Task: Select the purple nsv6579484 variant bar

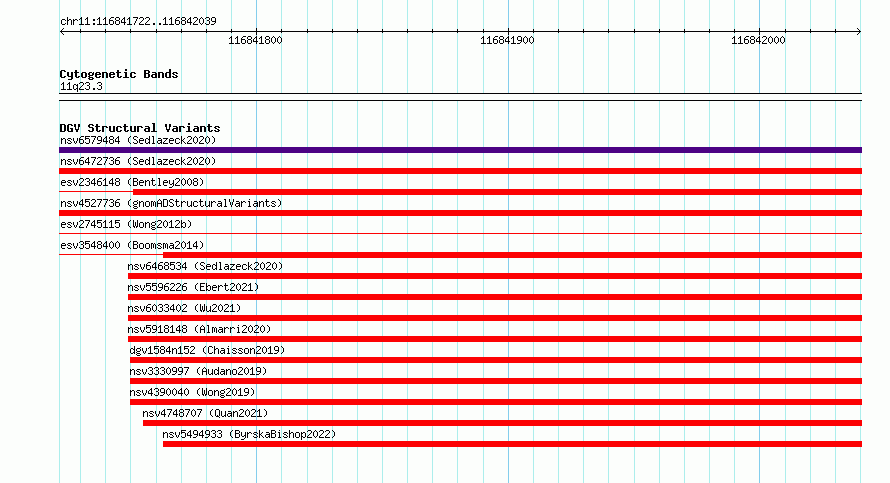Action: click(x=460, y=150)
